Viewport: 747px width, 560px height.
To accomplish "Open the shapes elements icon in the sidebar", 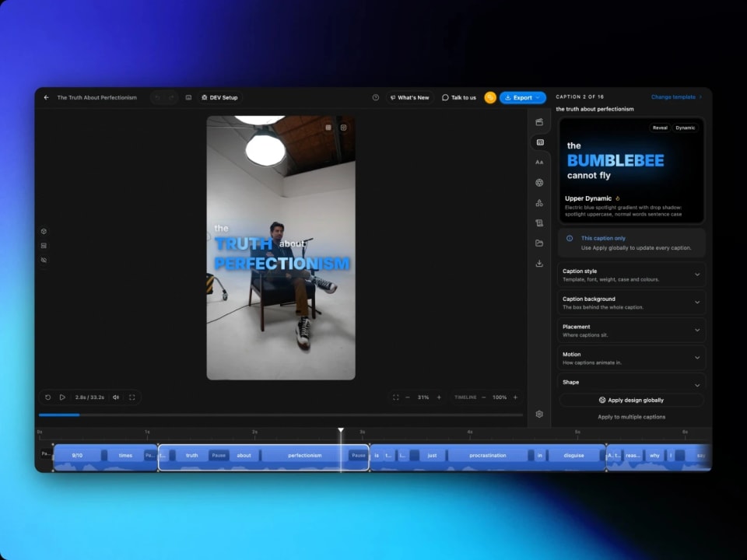I will tap(539, 203).
